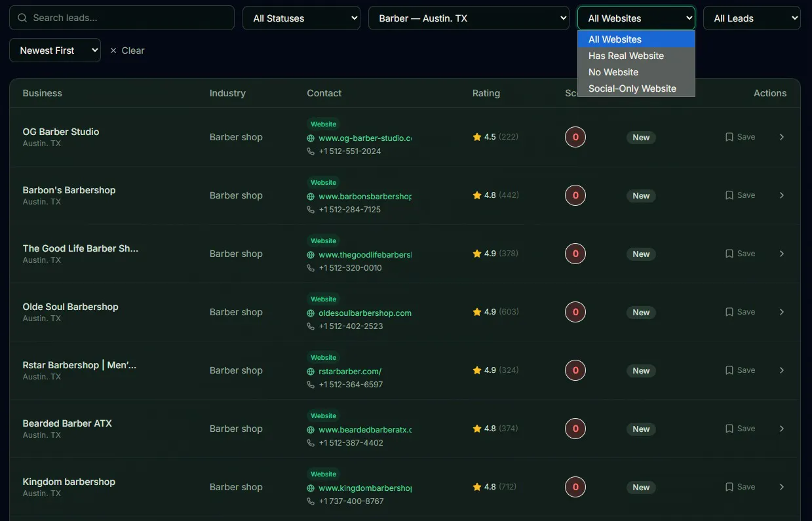
Task: Select Has Real Website option
Action: 636,56
